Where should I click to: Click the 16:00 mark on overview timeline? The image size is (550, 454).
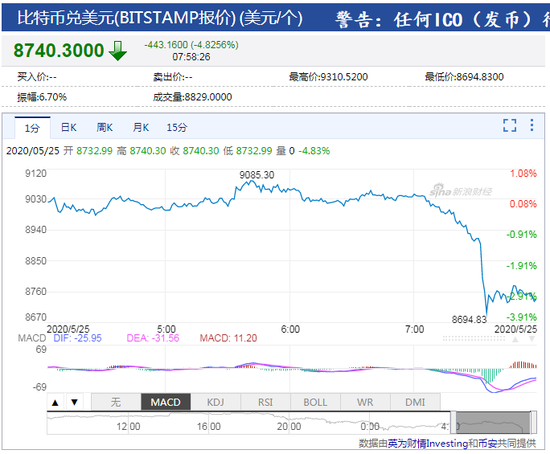209,427
